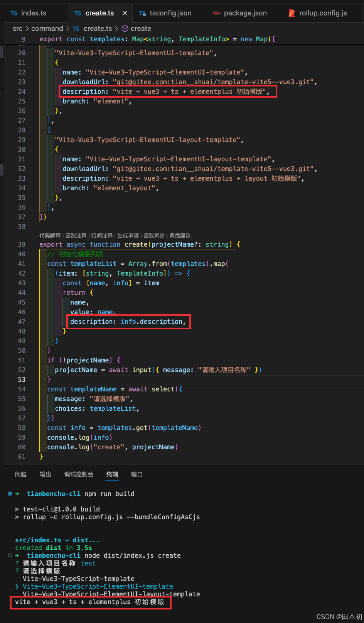Click the blue terminal command status dot

pos(10,494)
